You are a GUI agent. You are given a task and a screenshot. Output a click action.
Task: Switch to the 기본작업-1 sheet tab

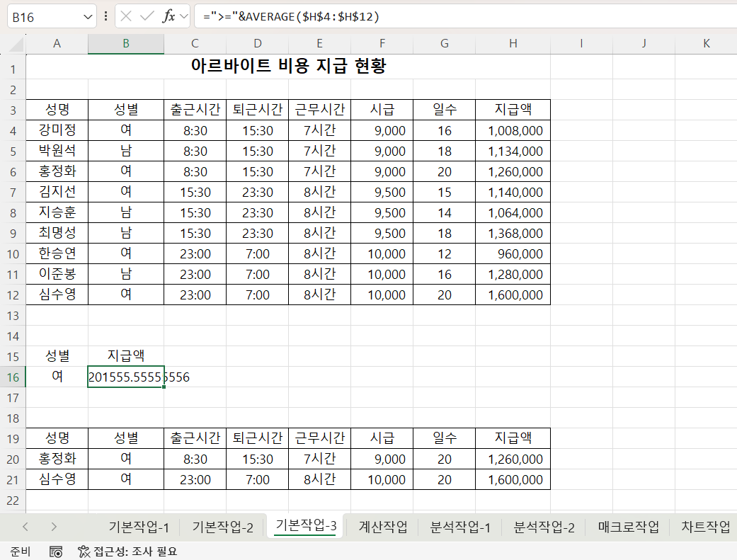pyautogui.click(x=139, y=527)
